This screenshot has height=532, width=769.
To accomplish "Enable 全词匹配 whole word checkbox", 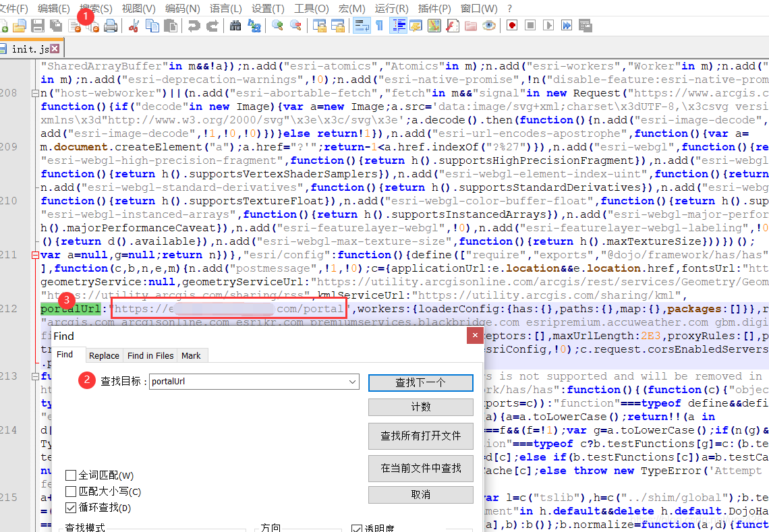I will 71,475.
